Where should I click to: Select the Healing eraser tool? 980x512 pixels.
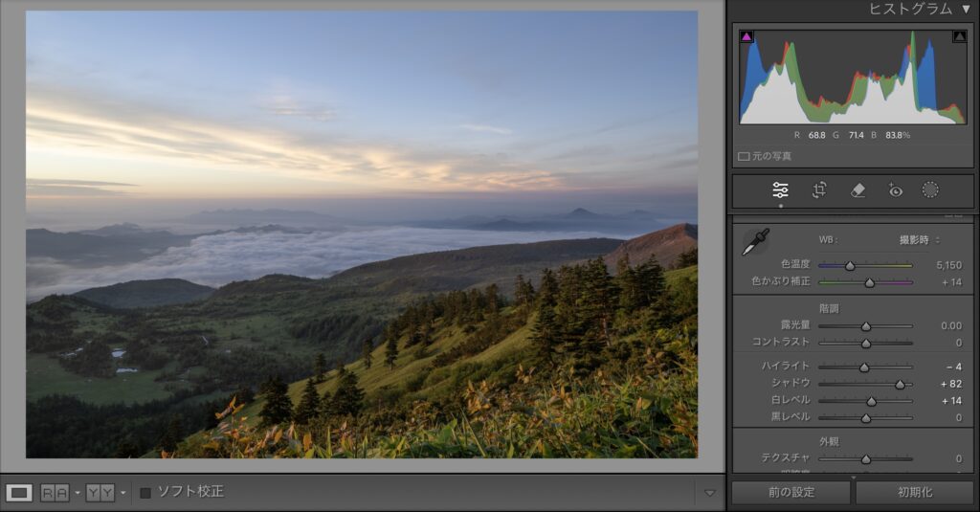tap(857, 190)
